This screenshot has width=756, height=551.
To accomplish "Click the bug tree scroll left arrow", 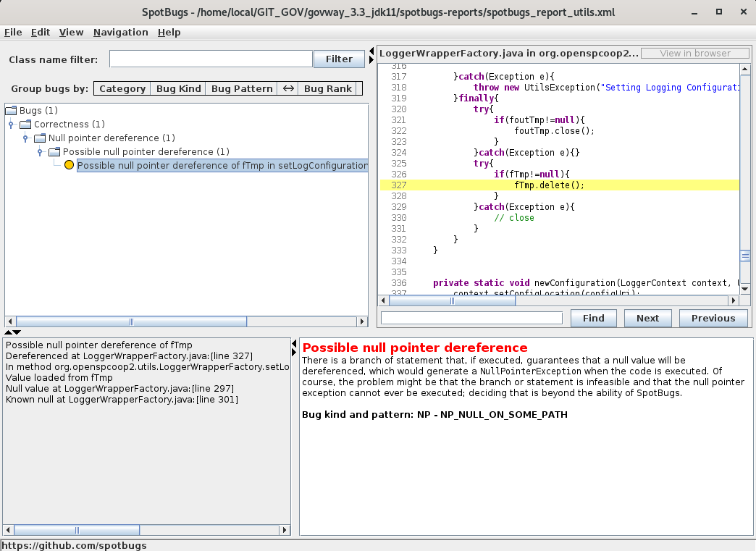I will [11, 321].
